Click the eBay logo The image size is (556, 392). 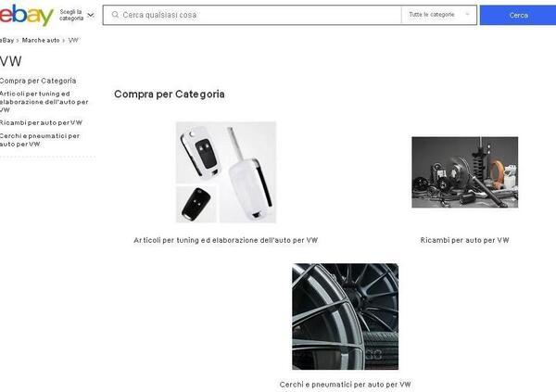coord(26,15)
